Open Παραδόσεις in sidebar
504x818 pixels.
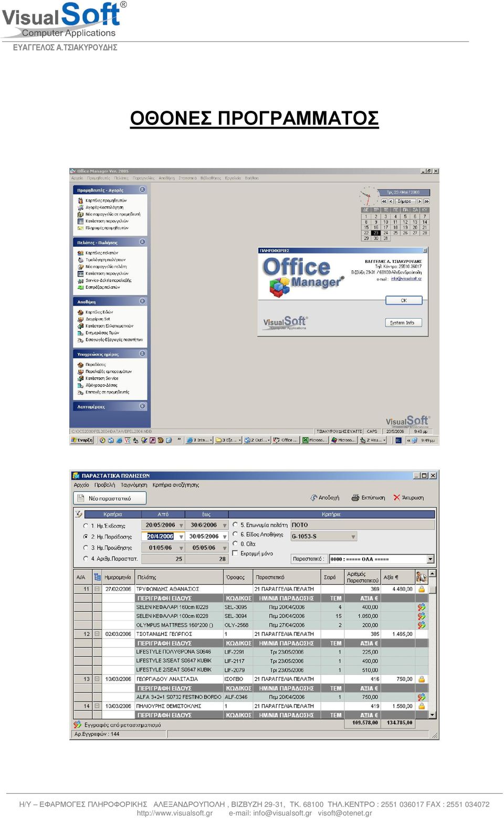tap(96, 364)
